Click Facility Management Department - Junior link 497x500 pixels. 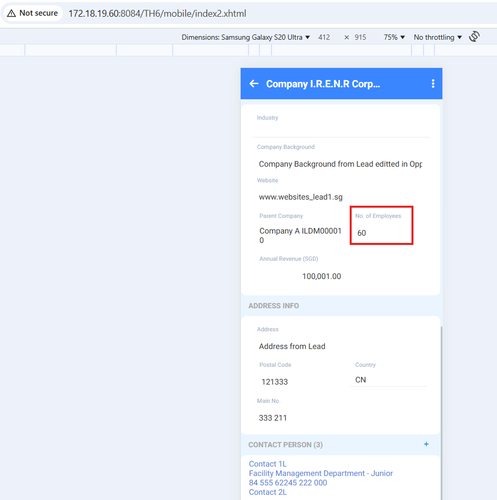(321, 473)
